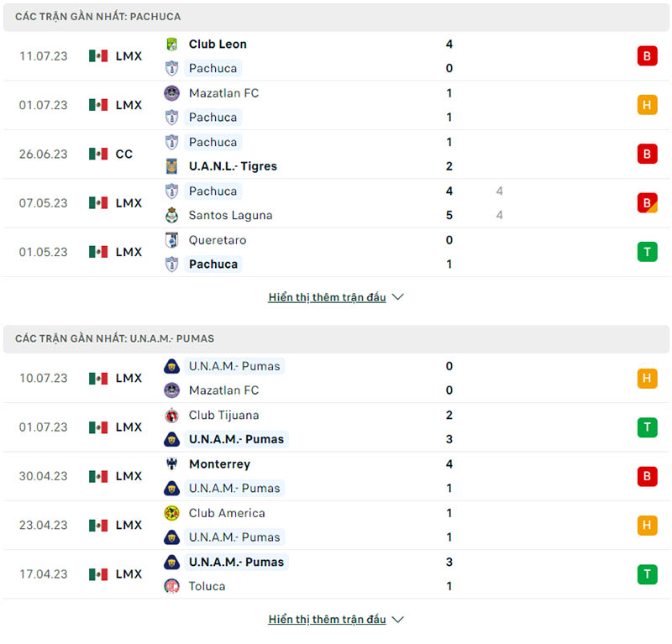Click the Club Tijuana team crest icon

[x=171, y=416]
